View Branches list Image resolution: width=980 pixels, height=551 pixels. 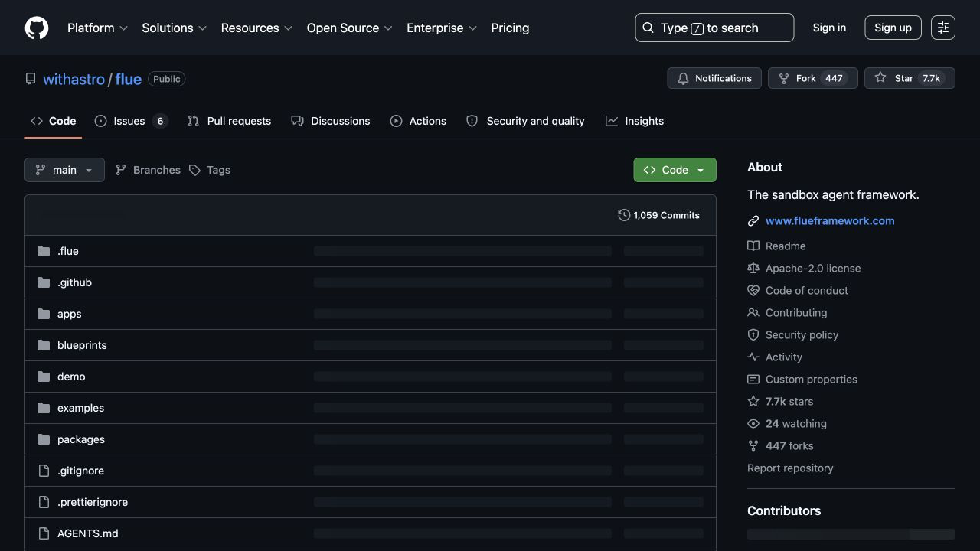click(x=148, y=170)
